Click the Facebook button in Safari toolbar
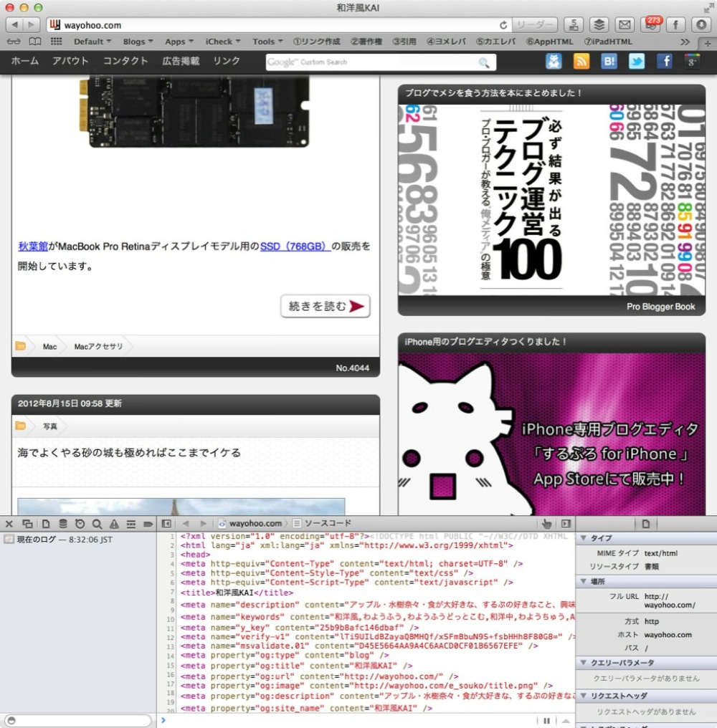Viewport: 717px width, 728px height. [675, 24]
